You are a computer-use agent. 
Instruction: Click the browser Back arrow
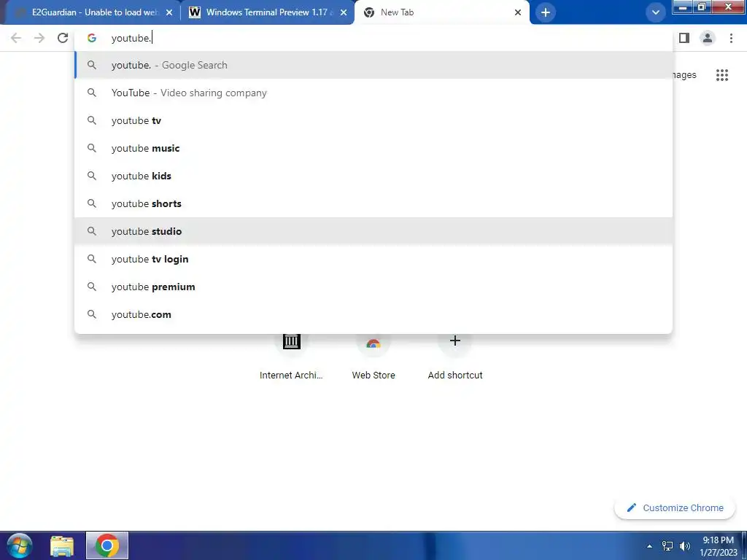tap(16, 38)
